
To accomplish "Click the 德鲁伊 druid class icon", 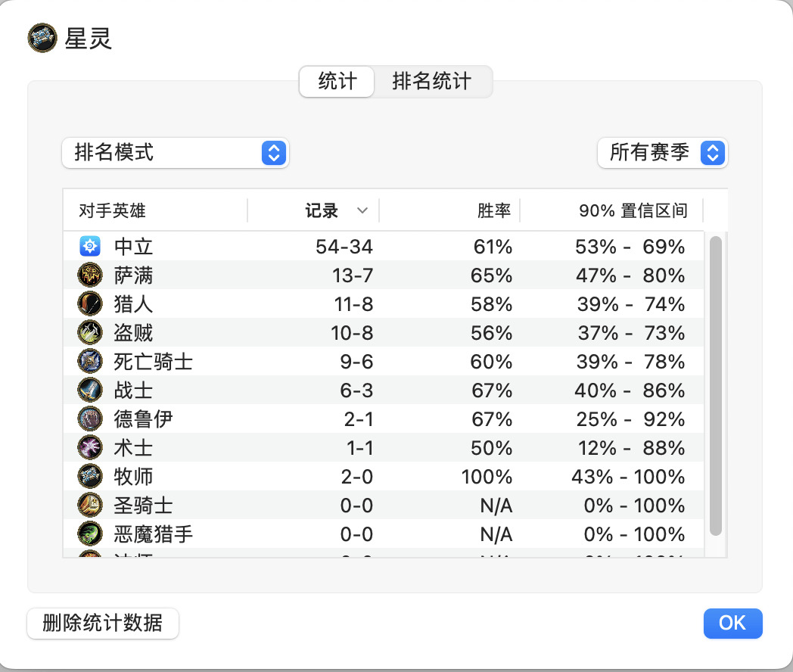I will pos(90,419).
